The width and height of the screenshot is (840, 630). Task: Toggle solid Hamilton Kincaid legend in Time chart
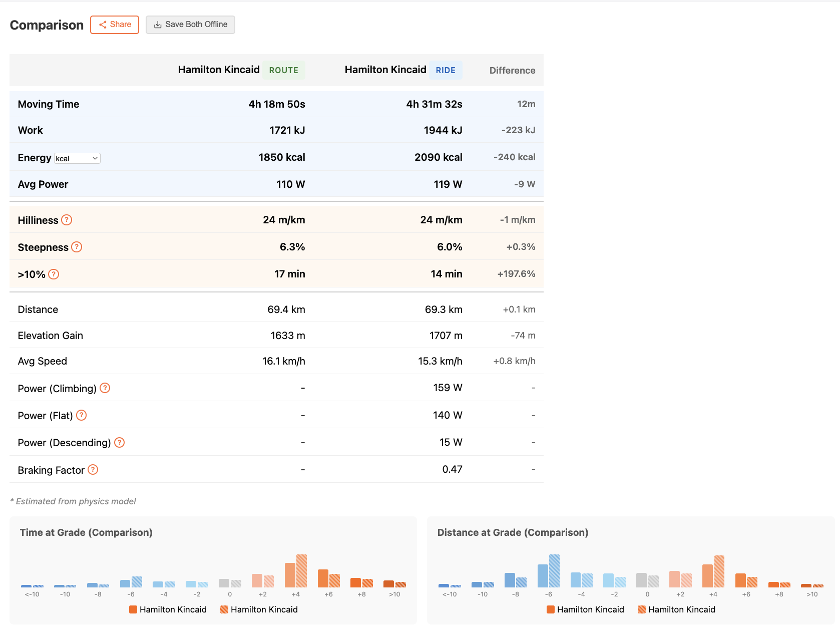pyautogui.click(x=168, y=609)
